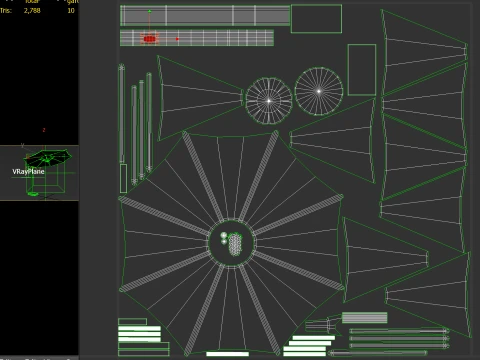480x360 pixels.
Task: Click the "2,788" triangle count value
Action: (32, 11)
